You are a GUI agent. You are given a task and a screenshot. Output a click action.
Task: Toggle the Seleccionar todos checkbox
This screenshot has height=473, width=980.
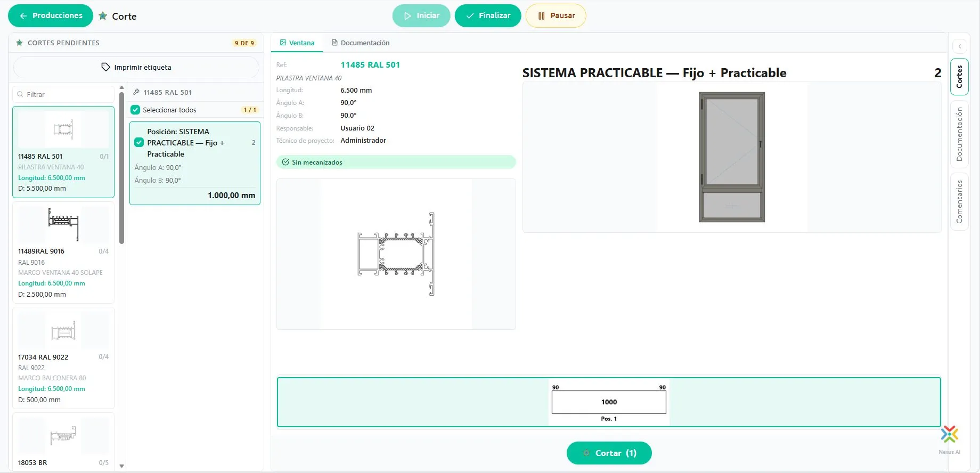[x=135, y=110]
